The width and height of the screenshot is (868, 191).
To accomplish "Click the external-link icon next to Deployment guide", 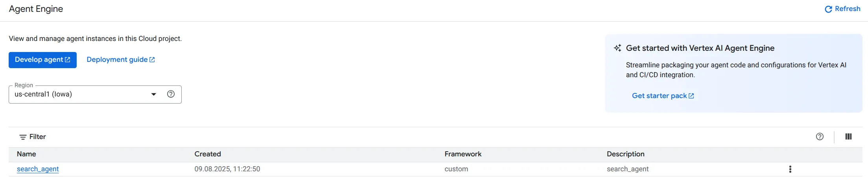I will click(x=152, y=60).
